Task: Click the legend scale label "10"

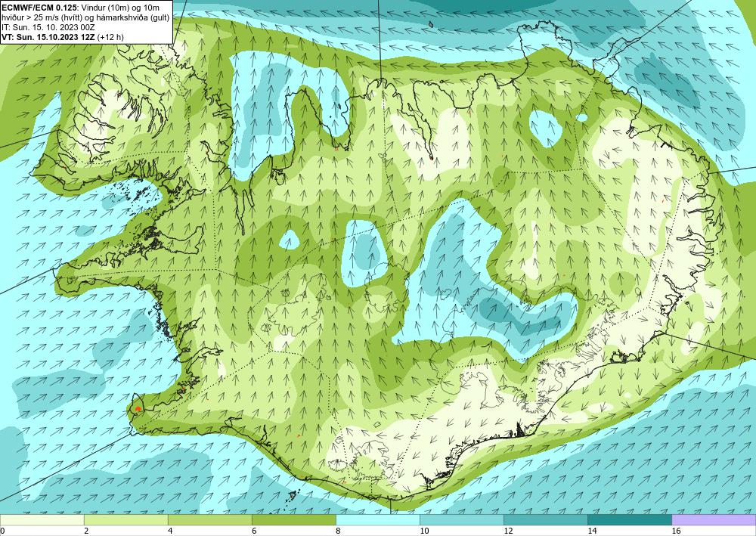Action: coord(424,531)
